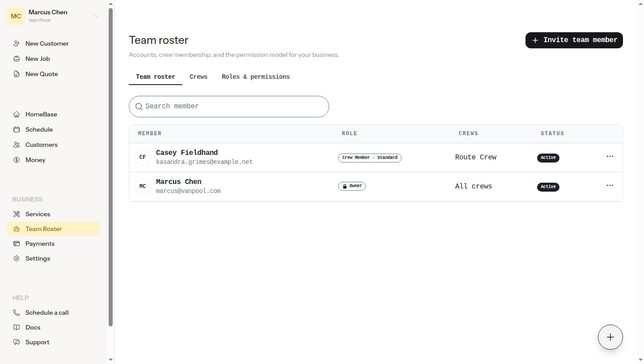This screenshot has width=644, height=364.
Task: Click Casey Fieldhand's Active status badge
Action: [x=548, y=158]
